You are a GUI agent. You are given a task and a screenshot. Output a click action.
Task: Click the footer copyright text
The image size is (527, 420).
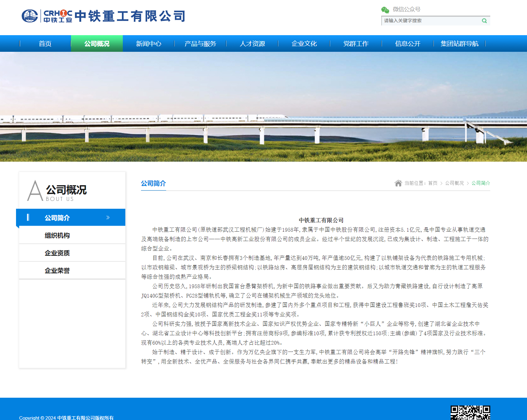pyautogui.click(x=66, y=417)
